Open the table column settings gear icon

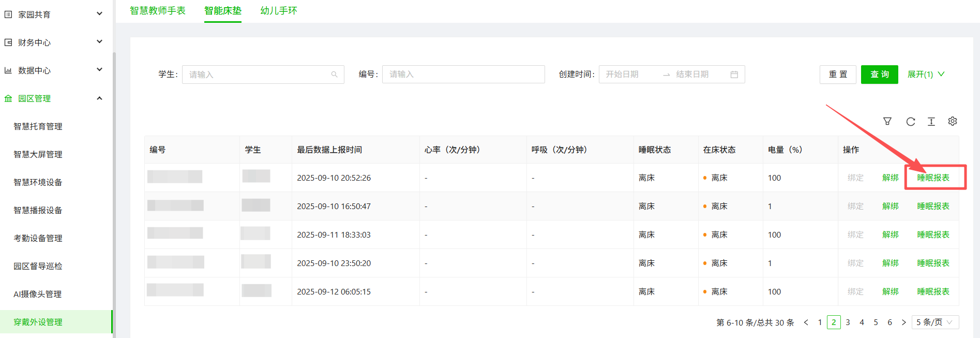point(952,121)
